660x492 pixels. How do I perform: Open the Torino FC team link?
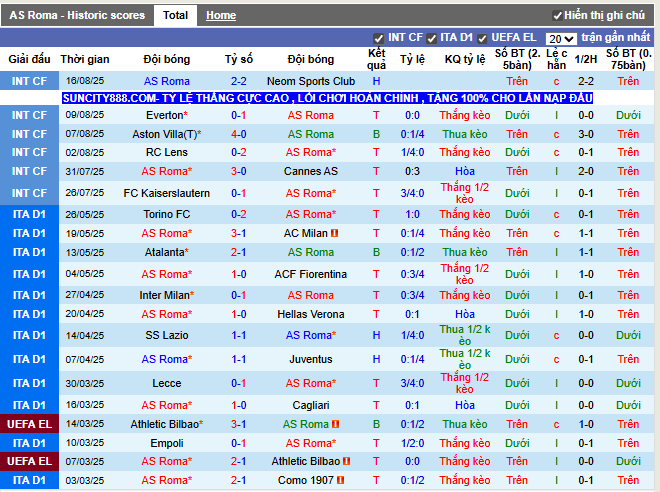167,214
